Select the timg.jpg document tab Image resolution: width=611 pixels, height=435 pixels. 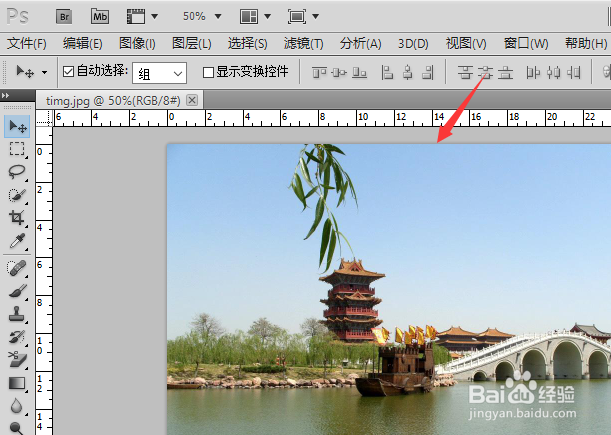113,101
